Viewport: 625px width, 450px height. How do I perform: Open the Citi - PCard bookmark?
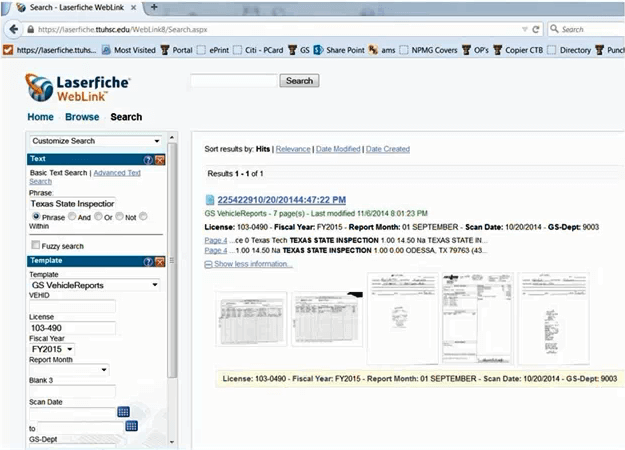258,50
